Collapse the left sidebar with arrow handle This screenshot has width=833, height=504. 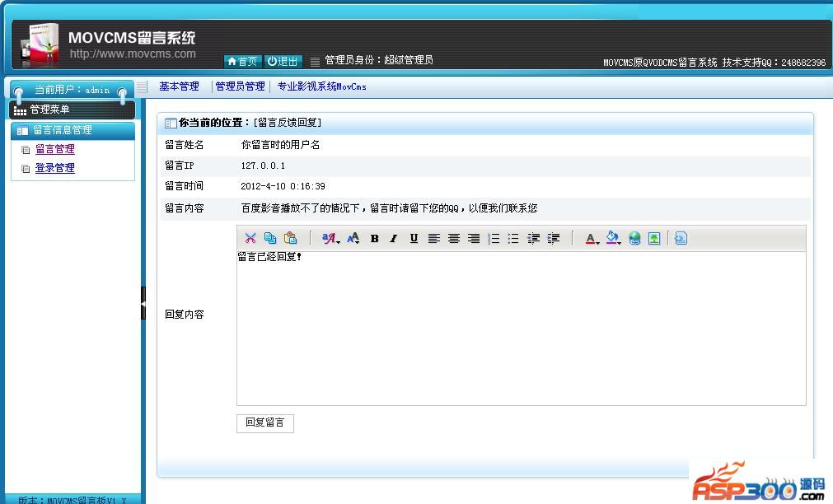pos(143,303)
